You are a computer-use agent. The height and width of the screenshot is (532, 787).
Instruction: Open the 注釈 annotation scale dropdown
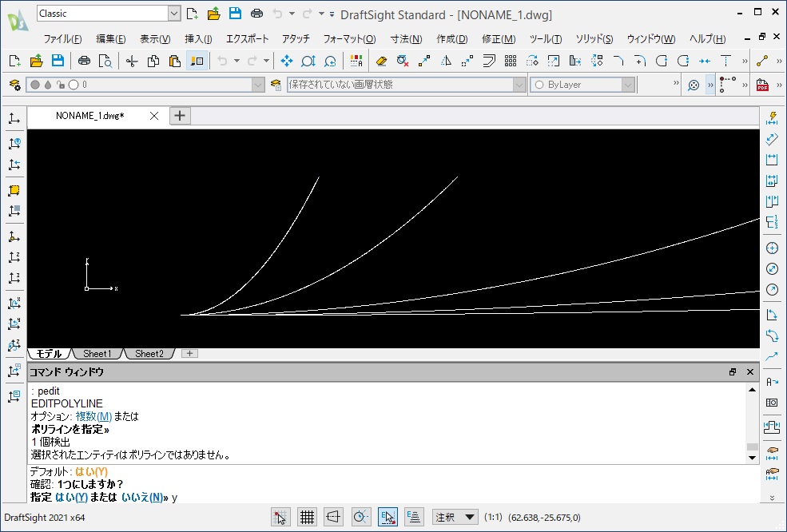pos(455,517)
